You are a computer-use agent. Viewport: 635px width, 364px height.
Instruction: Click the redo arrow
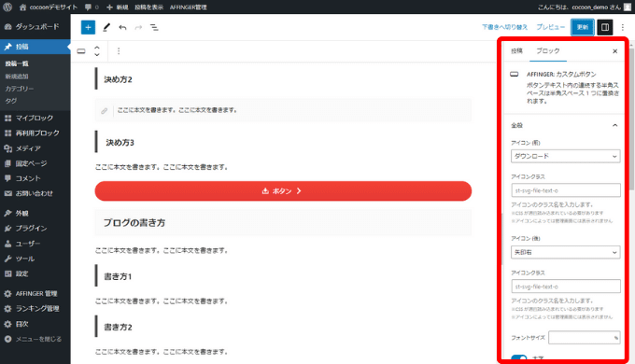(138, 27)
